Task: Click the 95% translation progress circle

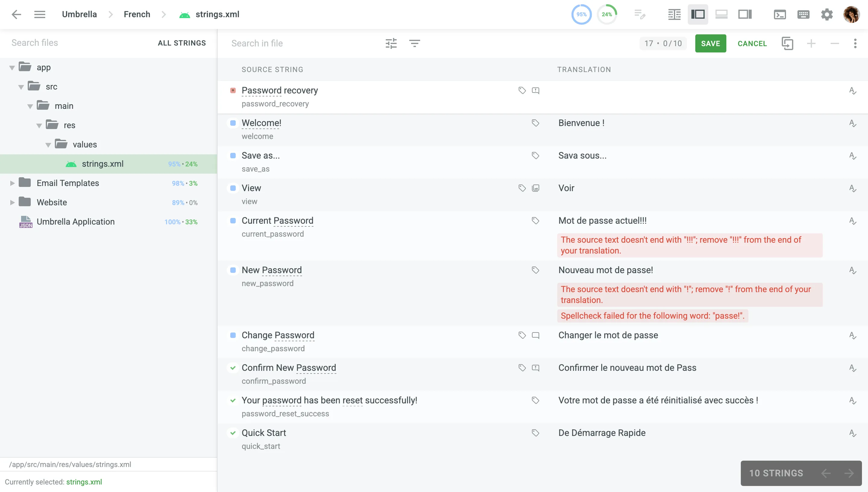Action: [x=581, y=14]
